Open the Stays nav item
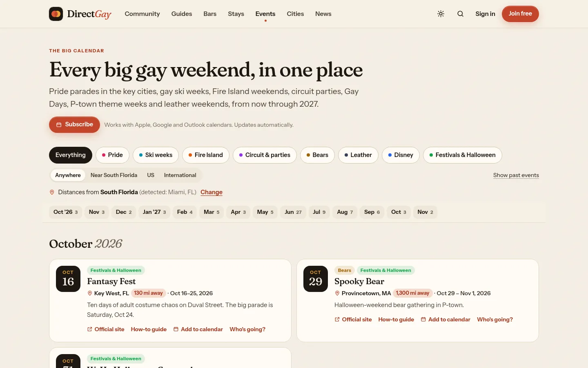 [236, 14]
